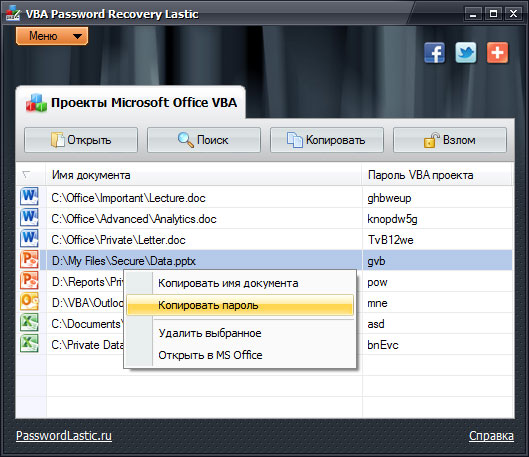529x457 pixels.
Task: Click Excel icon beside C:\Documents row
Action: click(29, 322)
